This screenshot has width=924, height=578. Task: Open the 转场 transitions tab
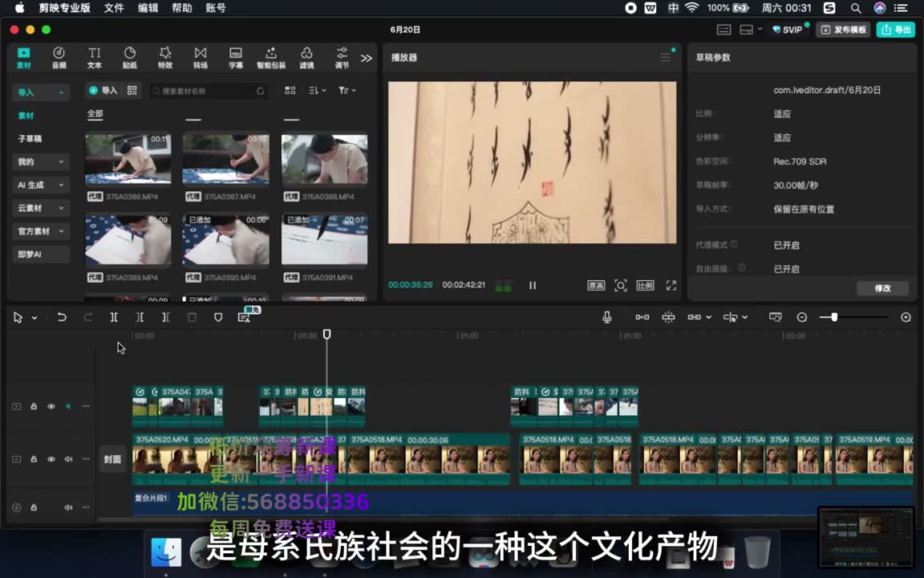click(x=201, y=58)
